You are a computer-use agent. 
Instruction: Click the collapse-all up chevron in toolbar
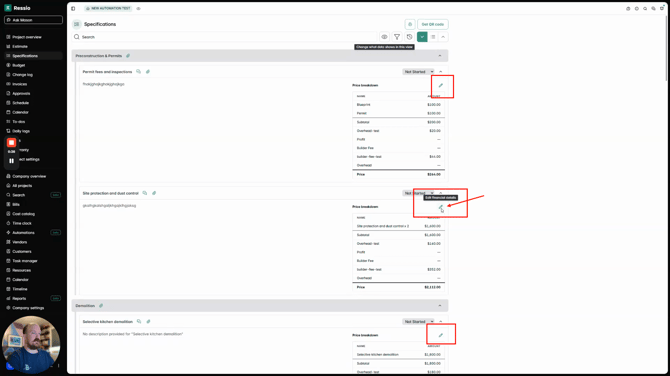443,37
